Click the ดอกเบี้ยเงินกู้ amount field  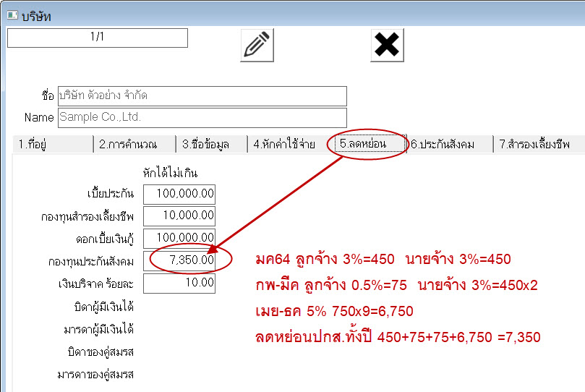[179, 238]
